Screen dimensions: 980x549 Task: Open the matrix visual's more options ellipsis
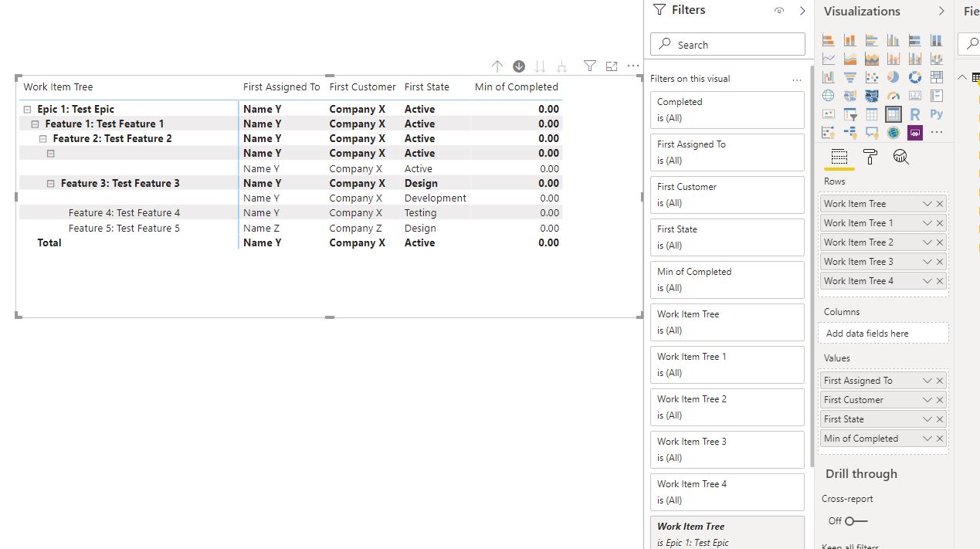click(x=633, y=66)
